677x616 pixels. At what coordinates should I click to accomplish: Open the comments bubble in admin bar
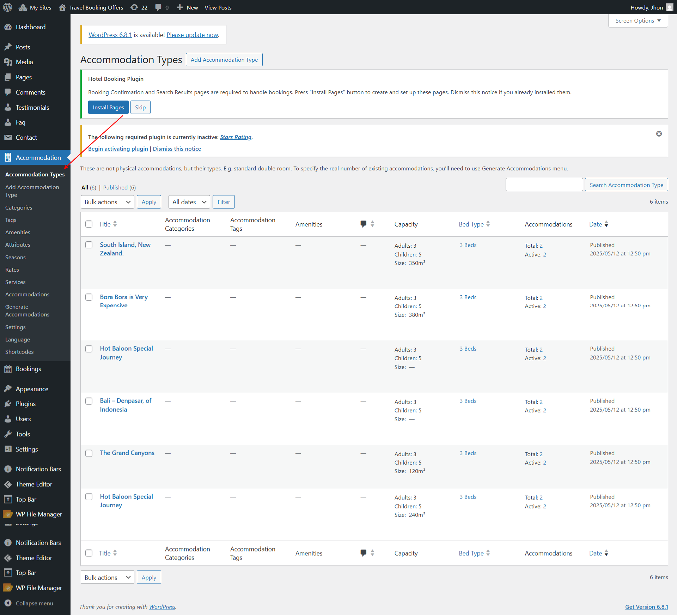(x=158, y=7)
